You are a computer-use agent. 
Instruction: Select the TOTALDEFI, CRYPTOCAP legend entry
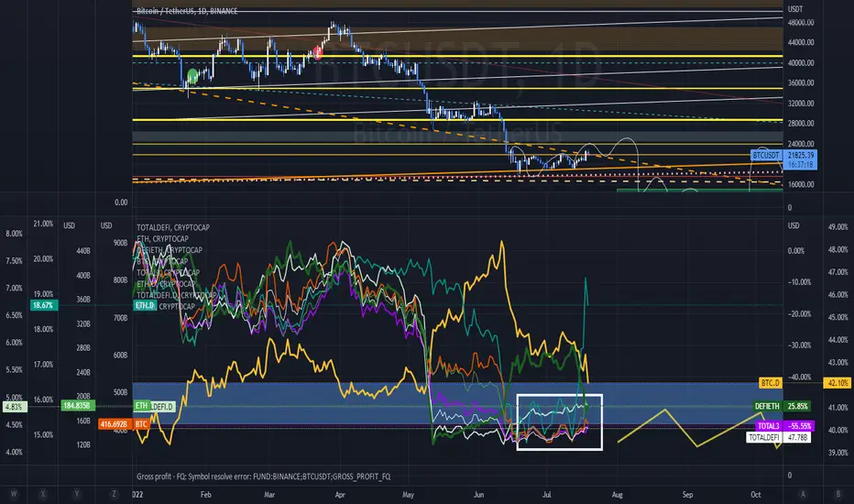pos(172,228)
